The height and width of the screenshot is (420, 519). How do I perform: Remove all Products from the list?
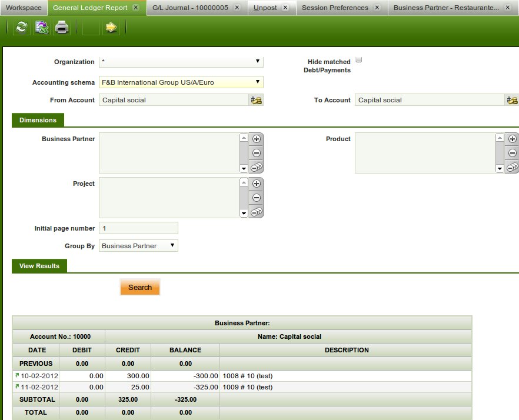point(512,168)
